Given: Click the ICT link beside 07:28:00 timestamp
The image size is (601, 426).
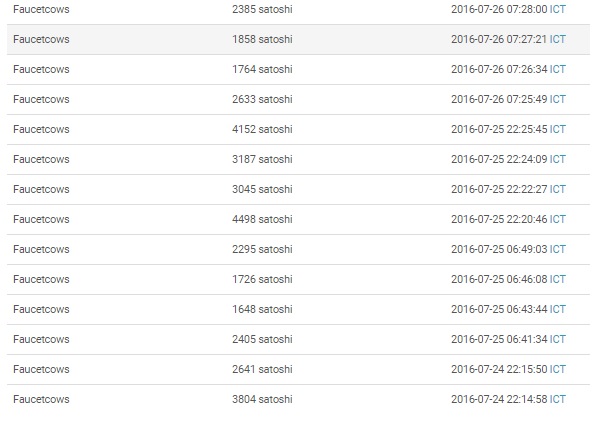Looking at the screenshot, I should click(x=558, y=9).
